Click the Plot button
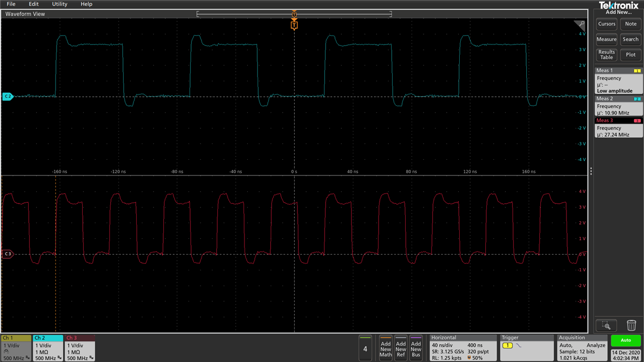 tap(631, 54)
